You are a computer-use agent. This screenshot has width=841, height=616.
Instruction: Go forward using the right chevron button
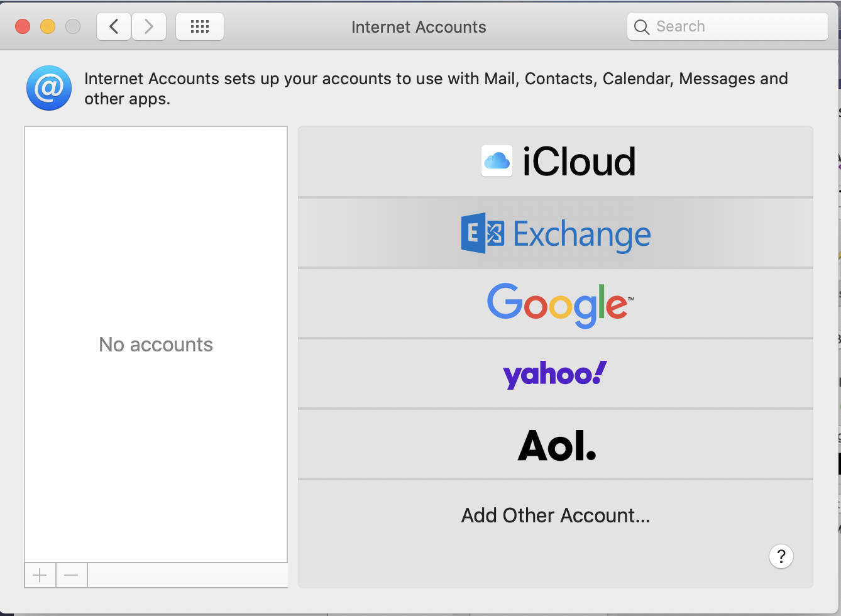[149, 26]
